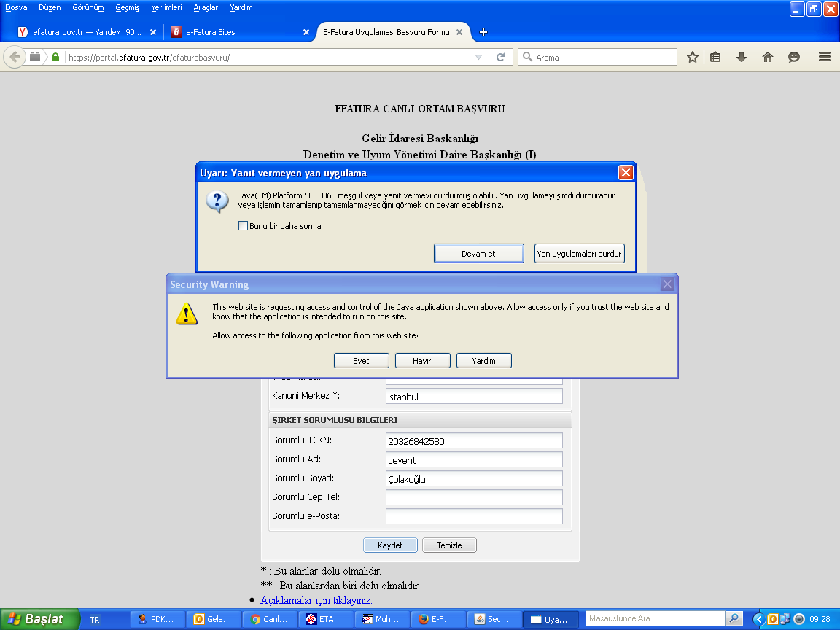Click the reload page icon
The image size is (840, 630).
click(500, 57)
